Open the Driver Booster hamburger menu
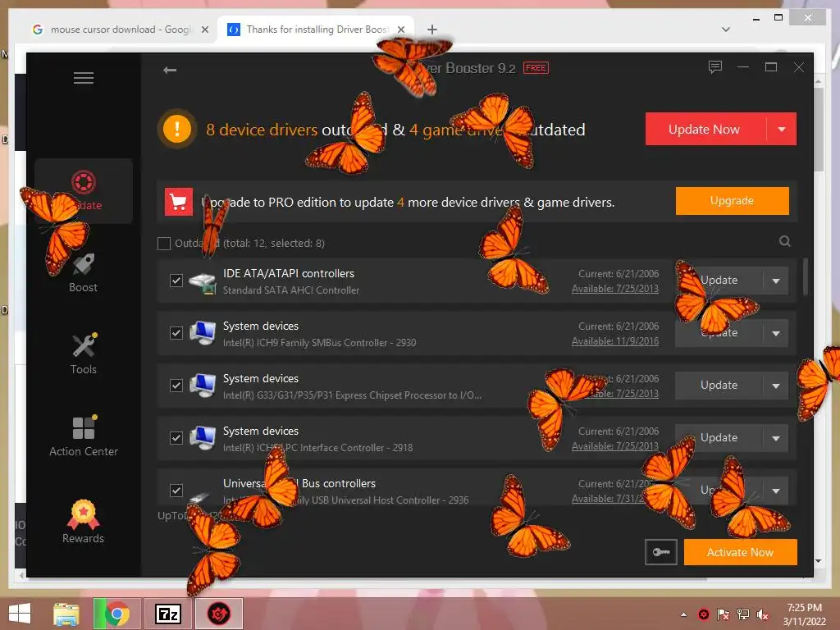The image size is (840, 630). point(84,78)
